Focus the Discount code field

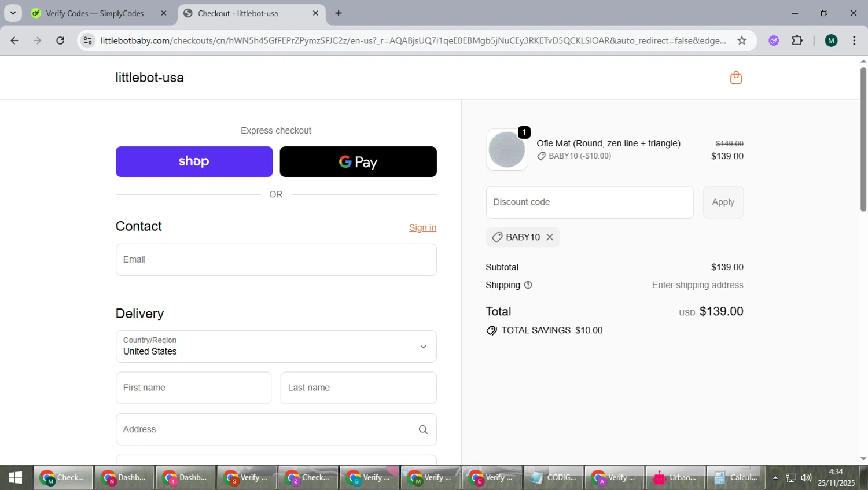tap(590, 202)
